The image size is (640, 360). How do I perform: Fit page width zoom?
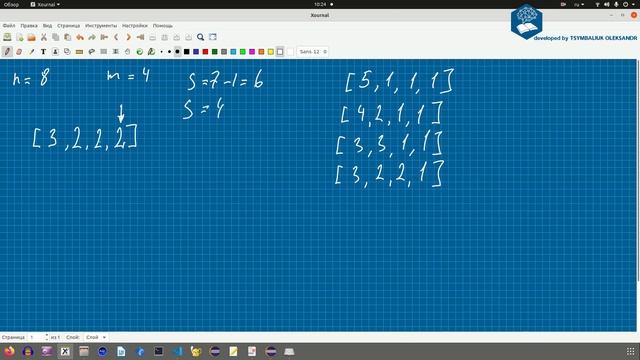click(164, 37)
